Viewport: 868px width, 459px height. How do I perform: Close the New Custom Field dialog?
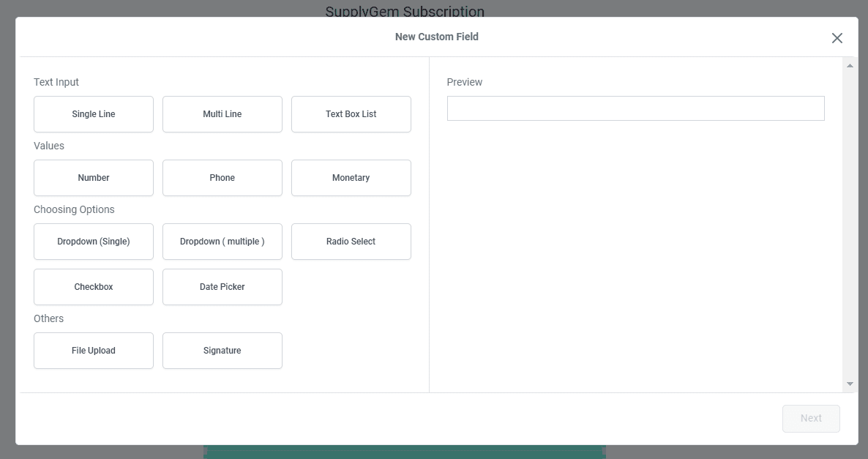pyautogui.click(x=837, y=37)
